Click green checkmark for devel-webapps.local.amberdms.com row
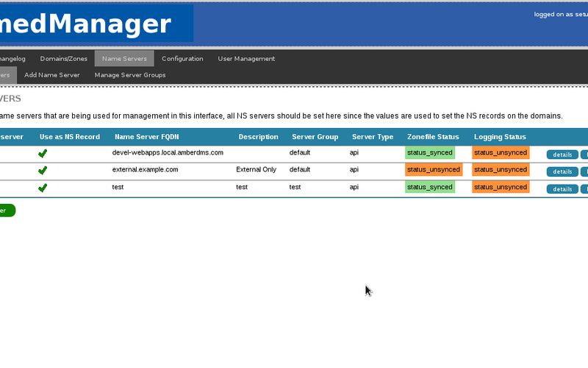588x368 pixels. point(43,153)
